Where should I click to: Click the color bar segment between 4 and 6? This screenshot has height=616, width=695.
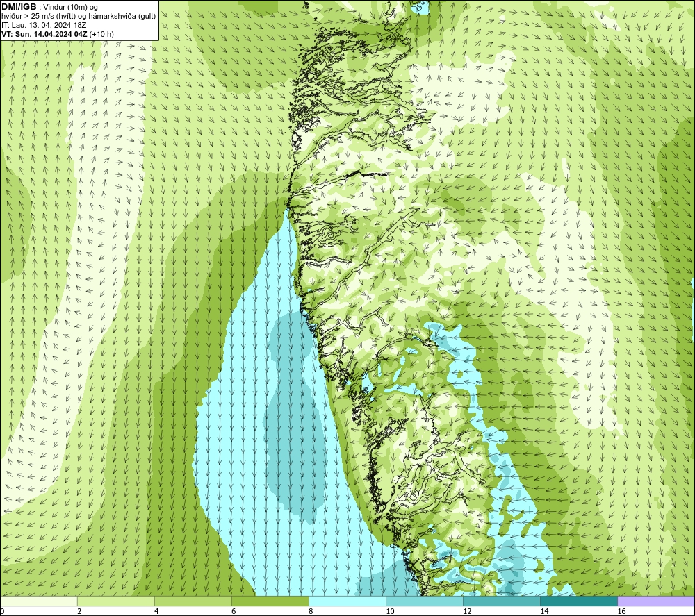[193, 601]
